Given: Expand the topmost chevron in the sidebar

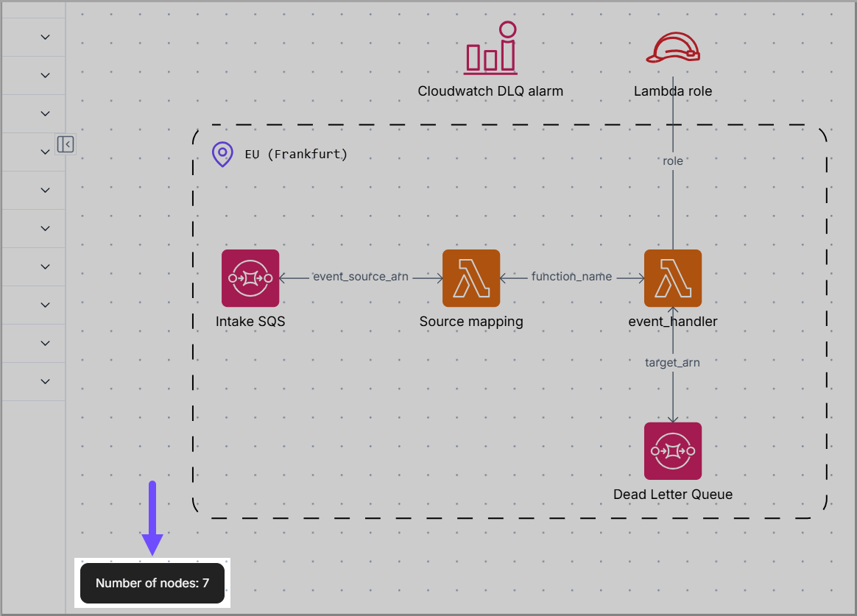Looking at the screenshot, I should 45,37.
